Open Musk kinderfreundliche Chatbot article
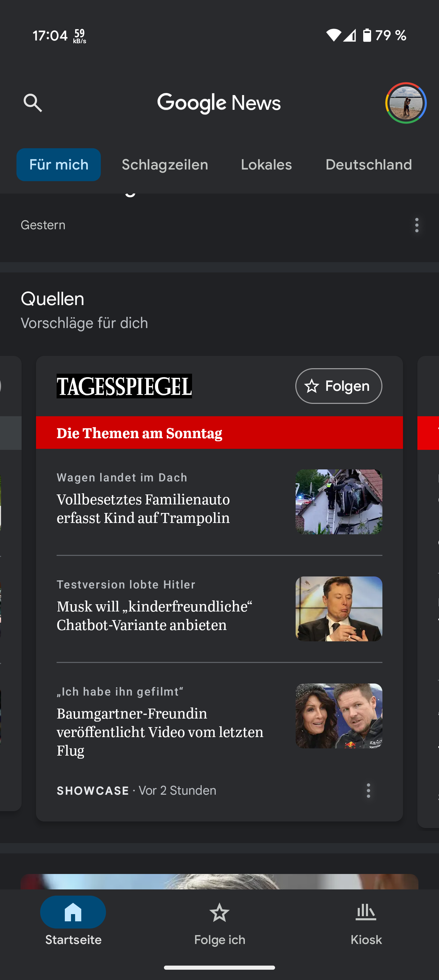This screenshot has height=980, width=439. [154, 615]
